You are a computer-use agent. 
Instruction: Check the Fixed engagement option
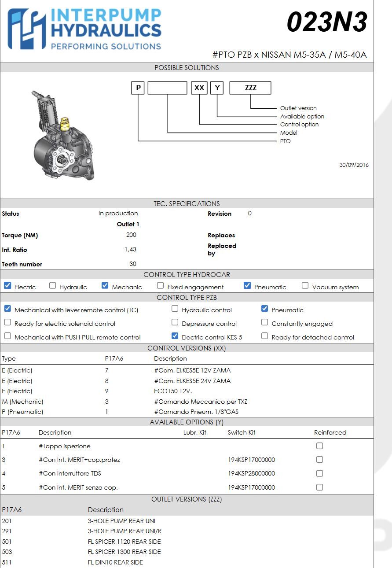(x=161, y=286)
